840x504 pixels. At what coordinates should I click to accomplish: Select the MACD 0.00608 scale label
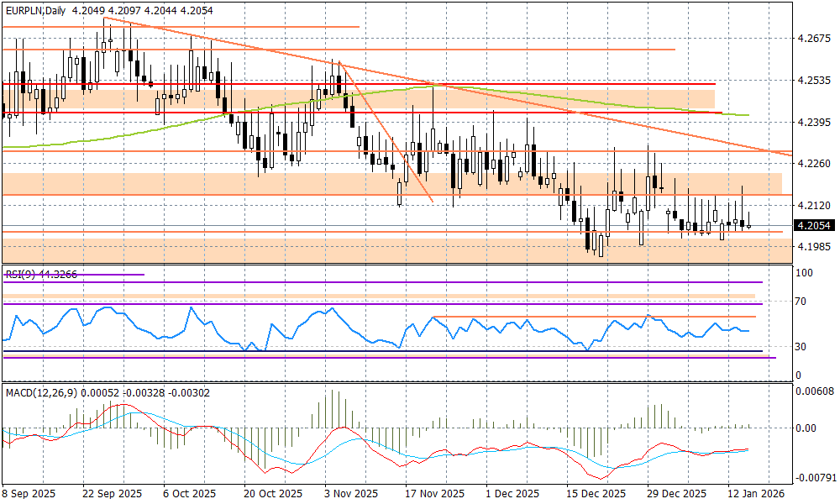(814, 391)
